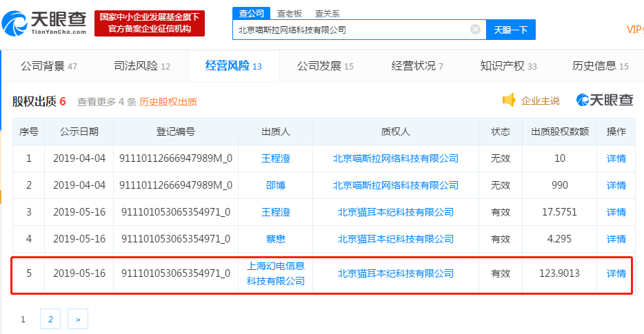Open the 知识产权 33 tab
The height and width of the screenshot is (334, 644).
tap(508, 66)
